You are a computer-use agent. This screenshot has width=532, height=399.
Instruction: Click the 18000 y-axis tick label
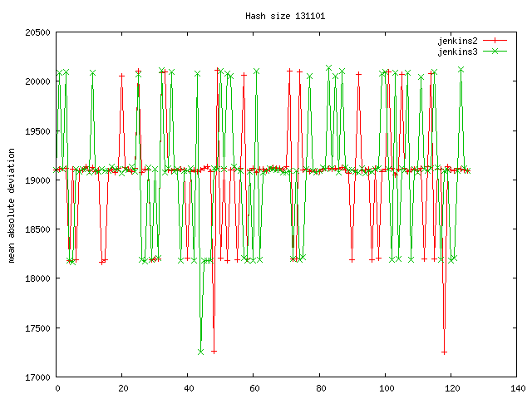pyautogui.click(x=37, y=279)
